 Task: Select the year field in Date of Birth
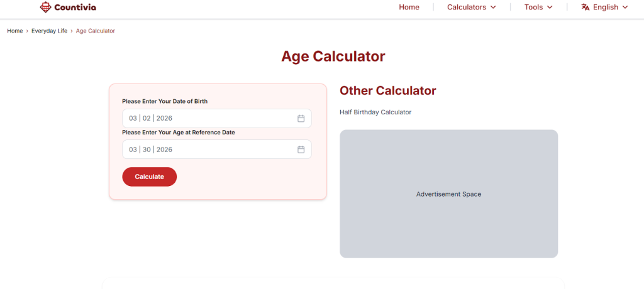(x=164, y=118)
